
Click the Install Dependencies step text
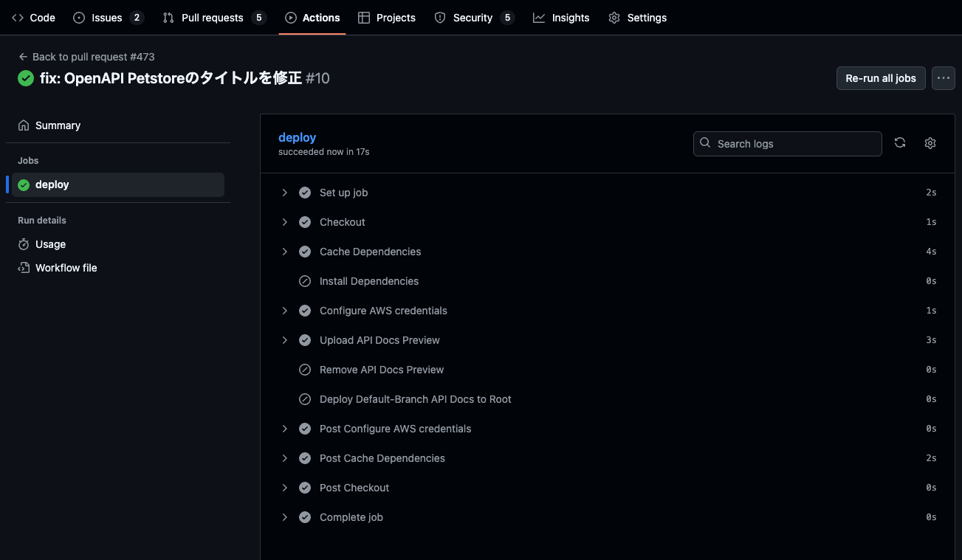pos(369,281)
